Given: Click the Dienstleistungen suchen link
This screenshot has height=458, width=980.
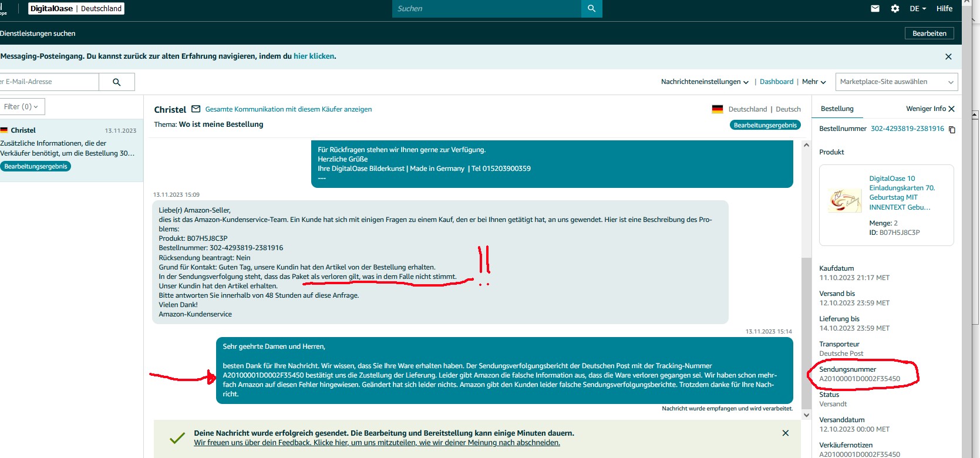Looking at the screenshot, I should tap(38, 33).
